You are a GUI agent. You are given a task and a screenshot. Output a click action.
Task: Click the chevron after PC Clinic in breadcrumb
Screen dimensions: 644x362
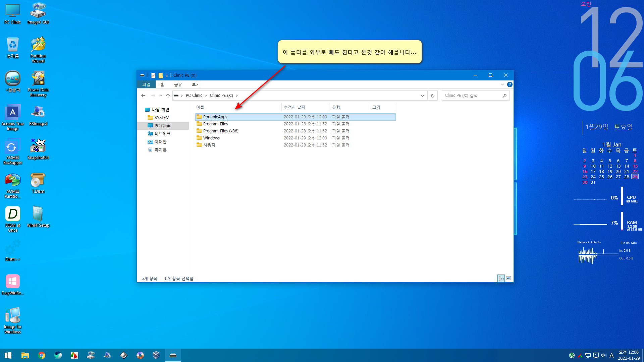tap(206, 96)
